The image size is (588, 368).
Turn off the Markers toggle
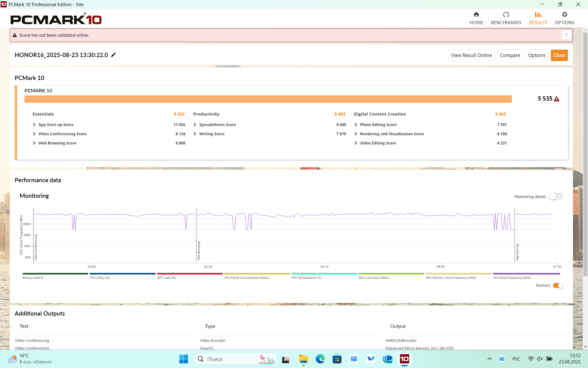click(x=558, y=286)
